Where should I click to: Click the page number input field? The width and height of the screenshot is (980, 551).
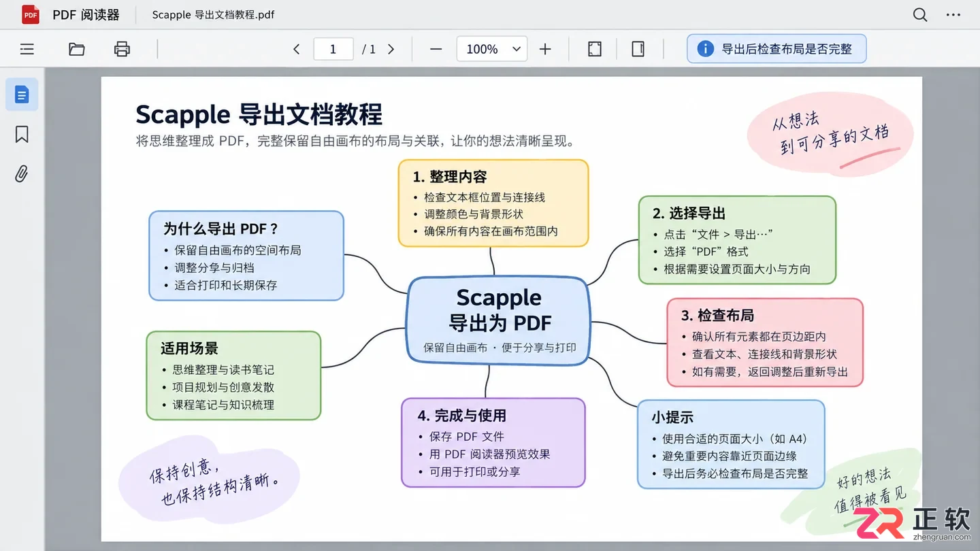[333, 49]
